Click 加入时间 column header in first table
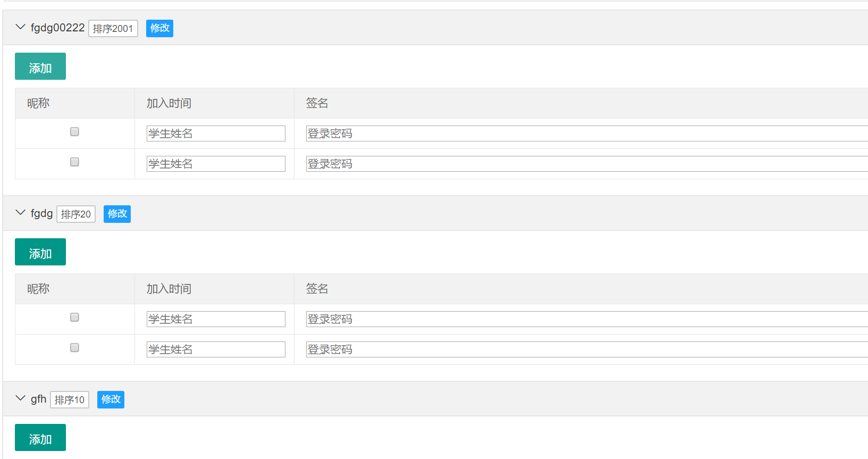This screenshot has height=459, width=868. click(x=169, y=103)
